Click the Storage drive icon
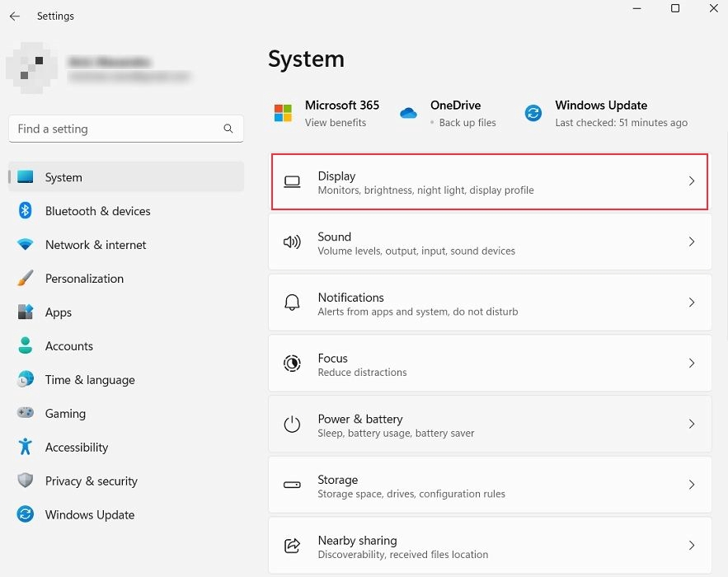 tap(293, 485)
